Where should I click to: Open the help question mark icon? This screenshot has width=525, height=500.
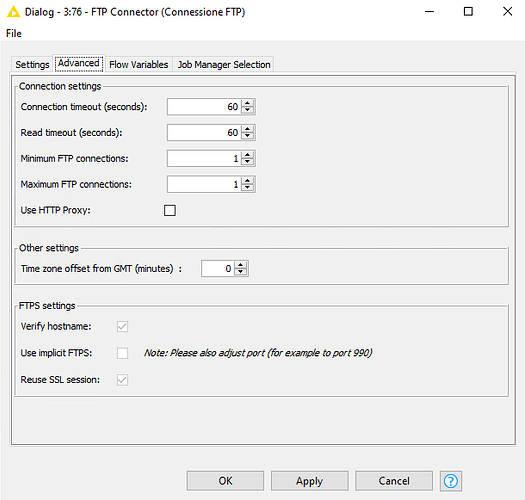click(x=450, y=481)
